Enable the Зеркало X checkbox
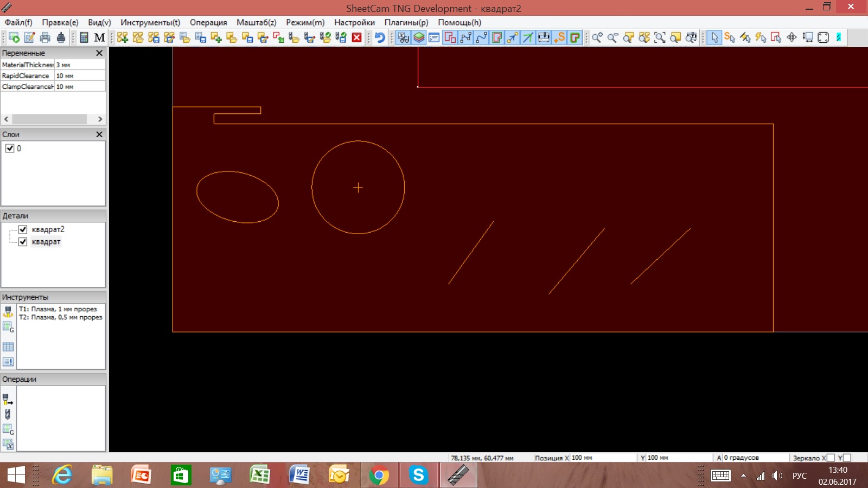This screenshot has height=488, width=868. [x=831, y=458]
